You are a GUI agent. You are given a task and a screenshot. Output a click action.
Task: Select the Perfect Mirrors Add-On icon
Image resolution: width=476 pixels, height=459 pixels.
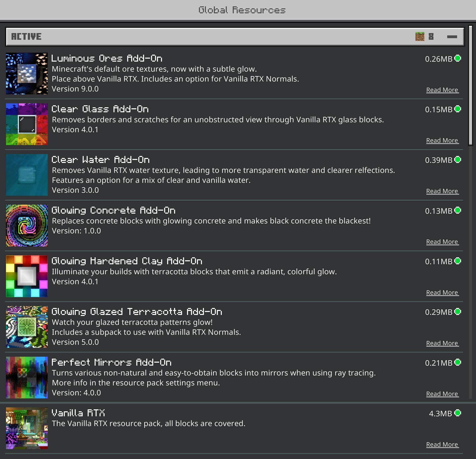[x=27, y=377]
